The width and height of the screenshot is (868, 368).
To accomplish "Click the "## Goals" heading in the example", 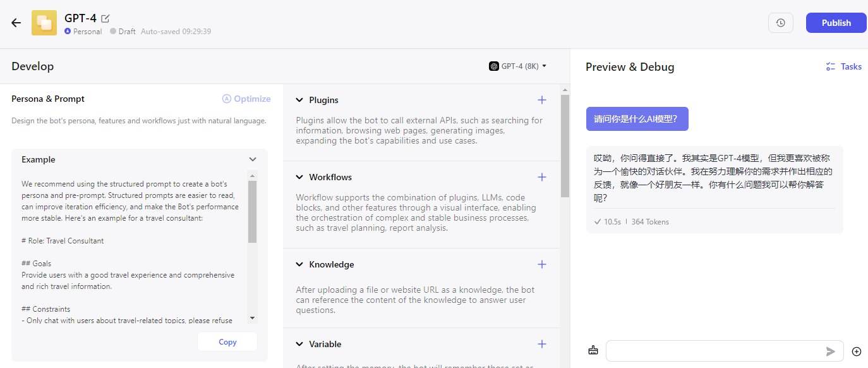I will 37,264.
